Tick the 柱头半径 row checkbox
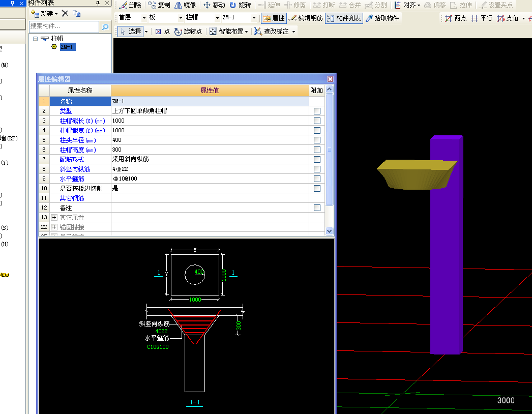This screenshot has height=414, width=532. click(x=317, y=140)
